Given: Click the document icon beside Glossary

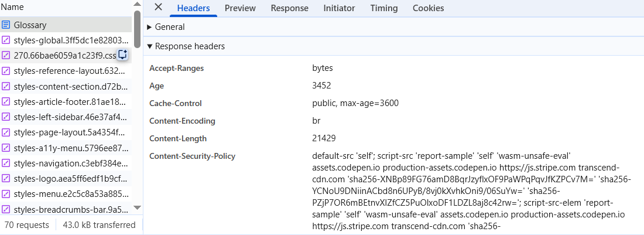Looking at the screenshot, I should click(x=6, y=25).
